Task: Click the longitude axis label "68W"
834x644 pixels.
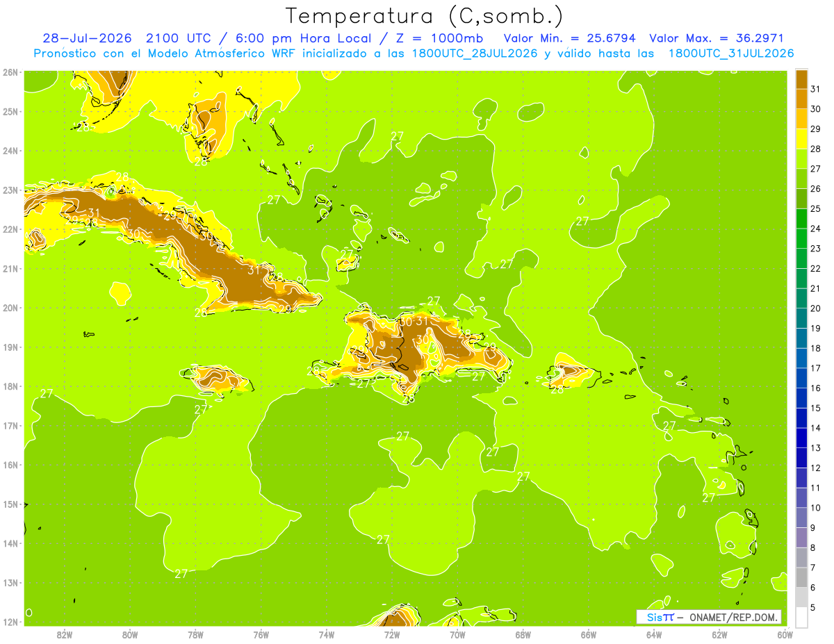Action: [x=523, y=635]
